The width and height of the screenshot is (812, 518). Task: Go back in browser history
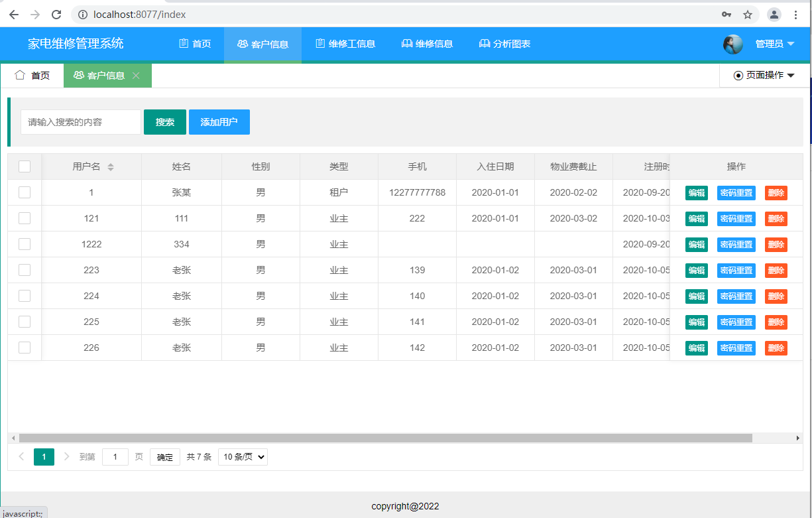[14, 15]
